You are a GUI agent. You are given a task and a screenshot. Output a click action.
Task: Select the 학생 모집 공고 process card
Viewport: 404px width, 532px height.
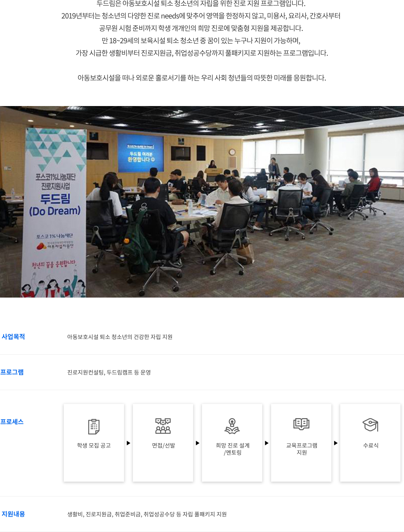[x=94, y=443]
